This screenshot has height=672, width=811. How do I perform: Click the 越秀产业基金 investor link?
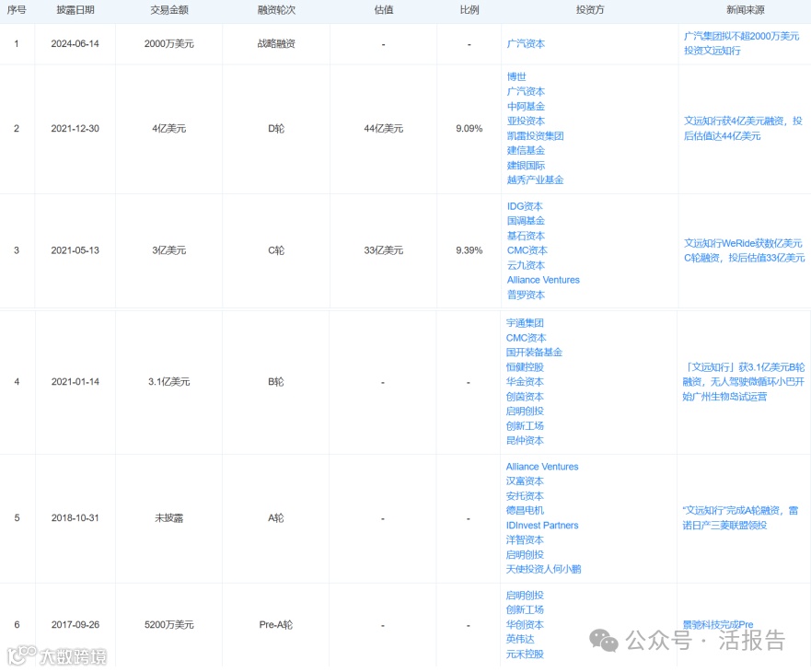(x=535, y=180)
